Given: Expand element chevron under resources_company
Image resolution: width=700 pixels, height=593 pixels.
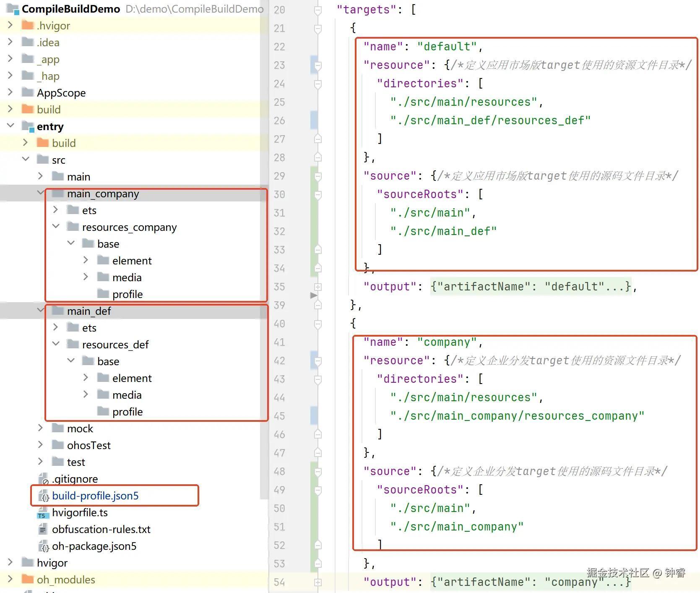Looking at the screenshot, I should pyautogui.click(x=86, y=260).
